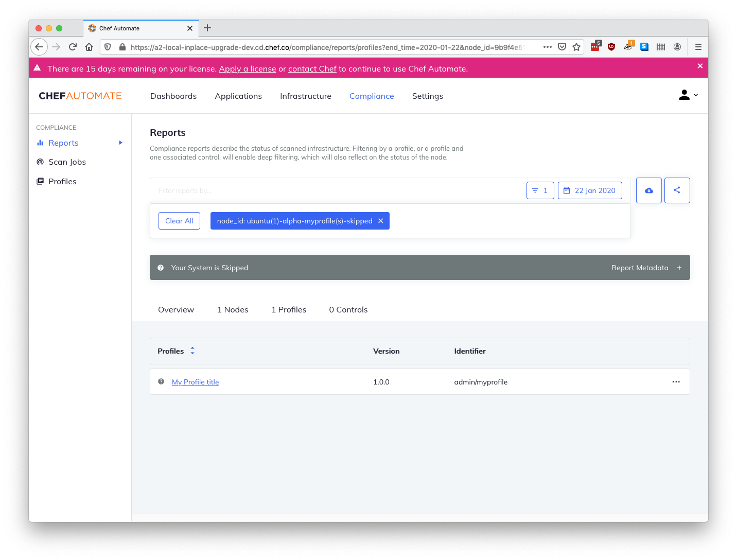Viewport: 737px width, 560px height.
Task: Open the Apply a license link
Action: pos(248,68)
